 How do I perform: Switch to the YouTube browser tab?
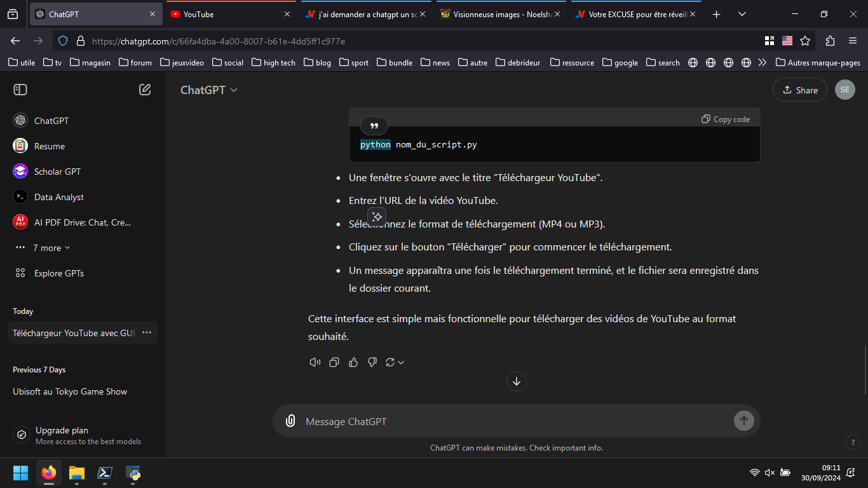(x=225, y=14)
